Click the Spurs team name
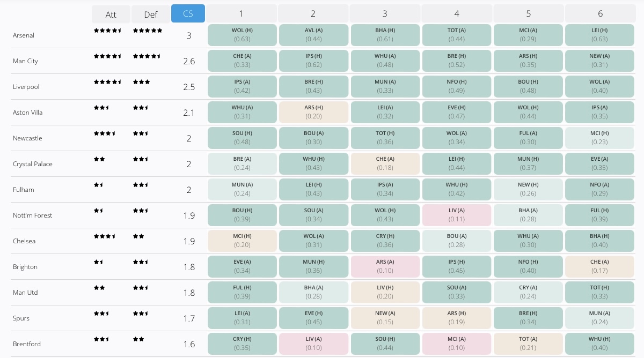Screen dimensions: 644x358 [x=21, y=318]
